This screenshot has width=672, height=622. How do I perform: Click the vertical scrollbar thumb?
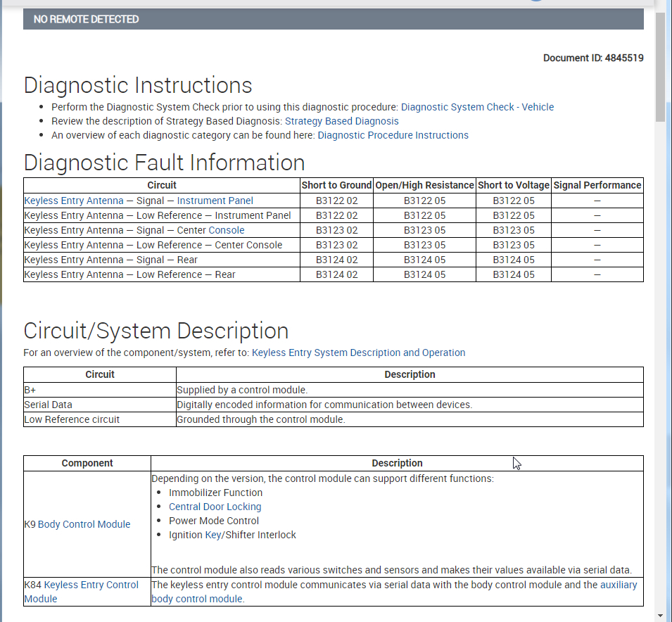(x=660, y=67)
